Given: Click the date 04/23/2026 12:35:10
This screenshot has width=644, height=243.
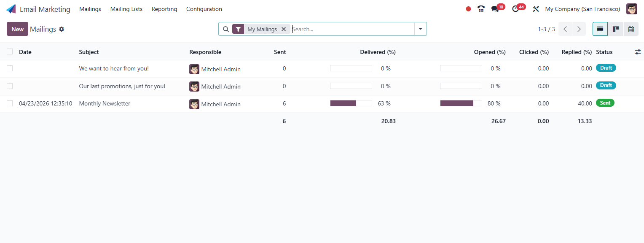Looking at the screenshot, I should 46,103.
